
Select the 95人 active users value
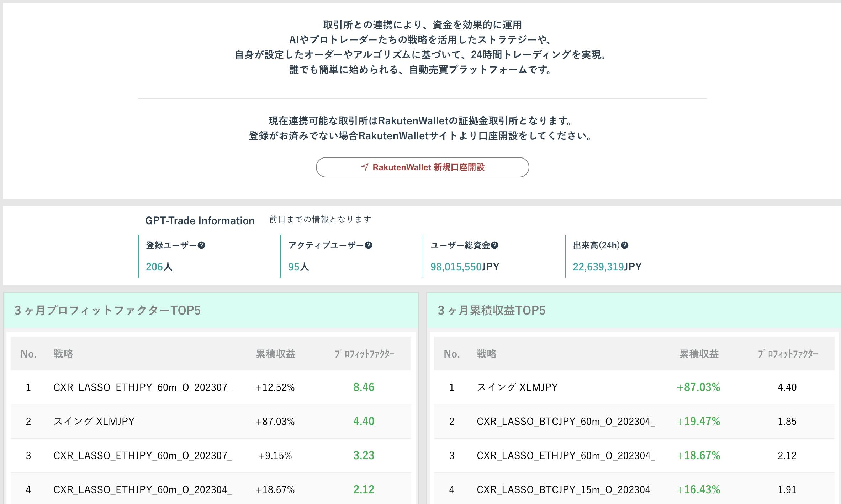tap(298, 267)
